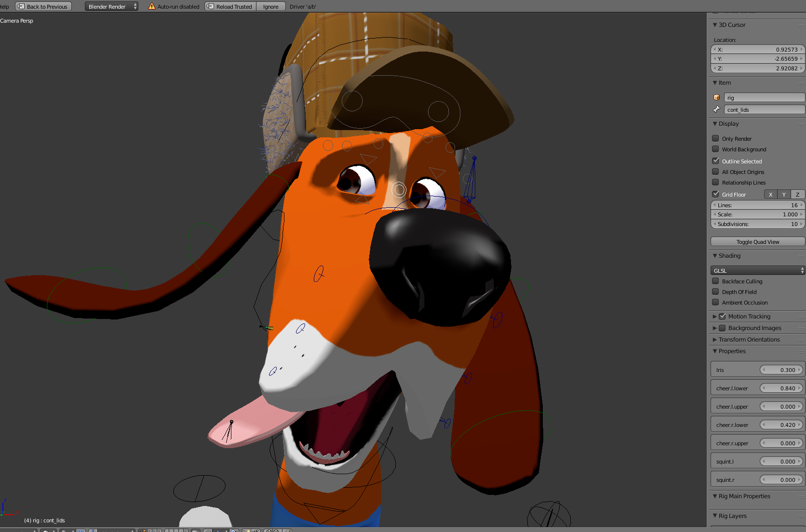Enable the Only Render checkbox

[x=715, y=138]
